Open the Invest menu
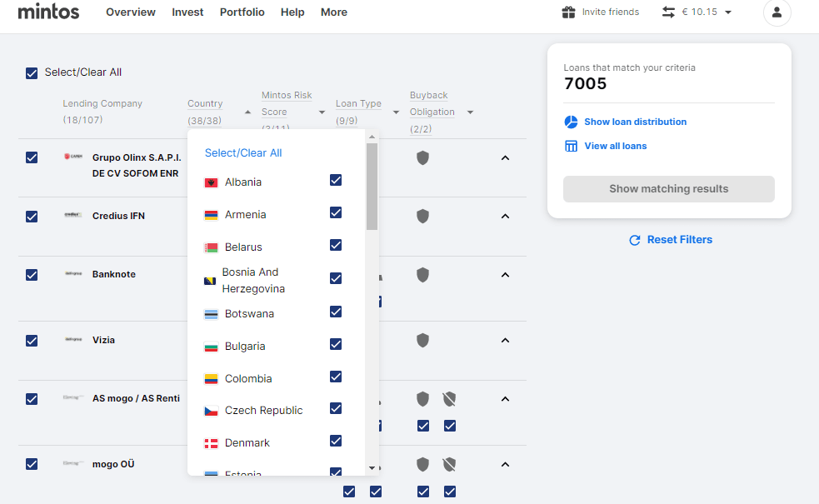 click(187, 12)
